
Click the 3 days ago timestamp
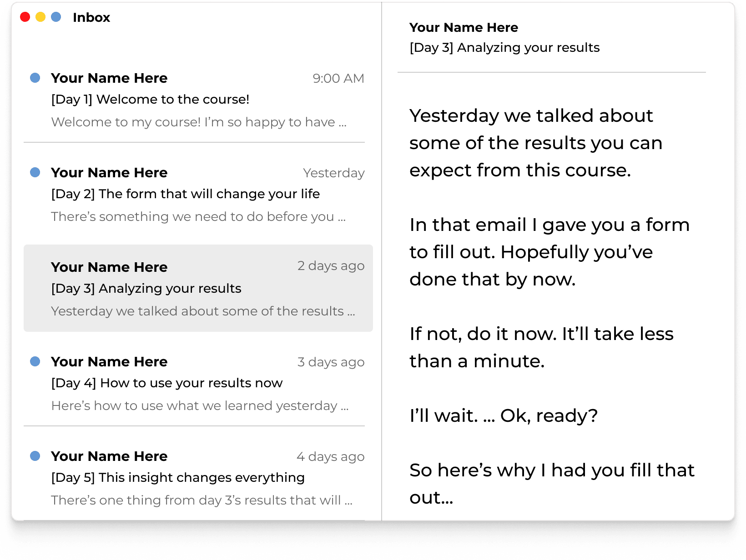[331, 362]
